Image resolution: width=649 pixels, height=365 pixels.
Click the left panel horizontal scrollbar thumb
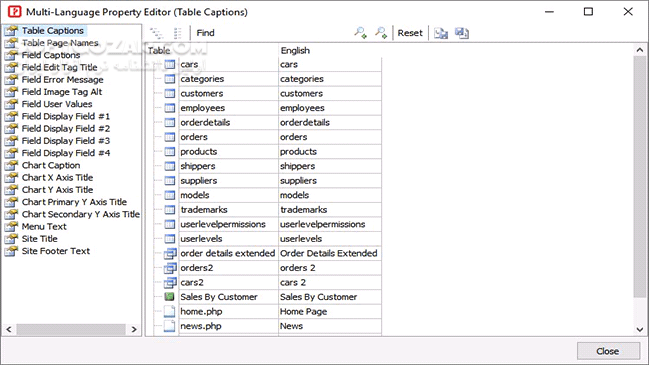[x=71, y=329]
